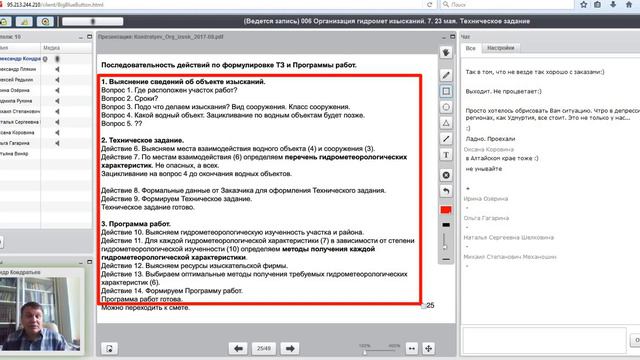The image size is (640, 360).
Task: Click the desktop sharing toolbar button
Action: coord(24,21)
